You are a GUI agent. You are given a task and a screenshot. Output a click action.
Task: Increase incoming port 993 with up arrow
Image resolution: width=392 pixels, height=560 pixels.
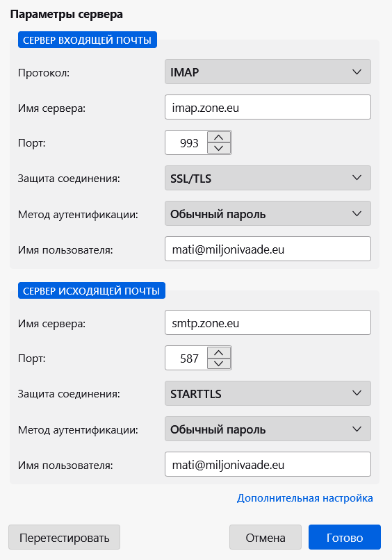click(x=219, y=137)
